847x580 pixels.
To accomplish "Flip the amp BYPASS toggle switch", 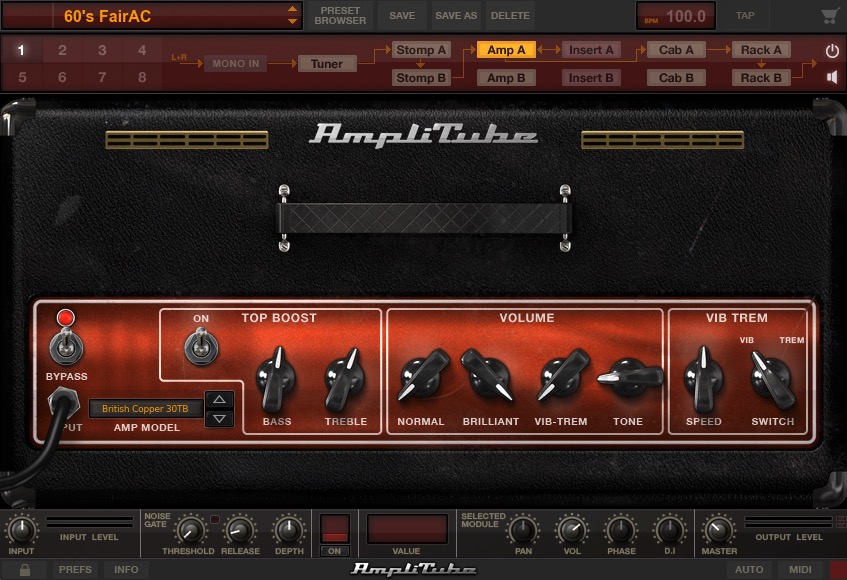I will [x=66, y=347].
